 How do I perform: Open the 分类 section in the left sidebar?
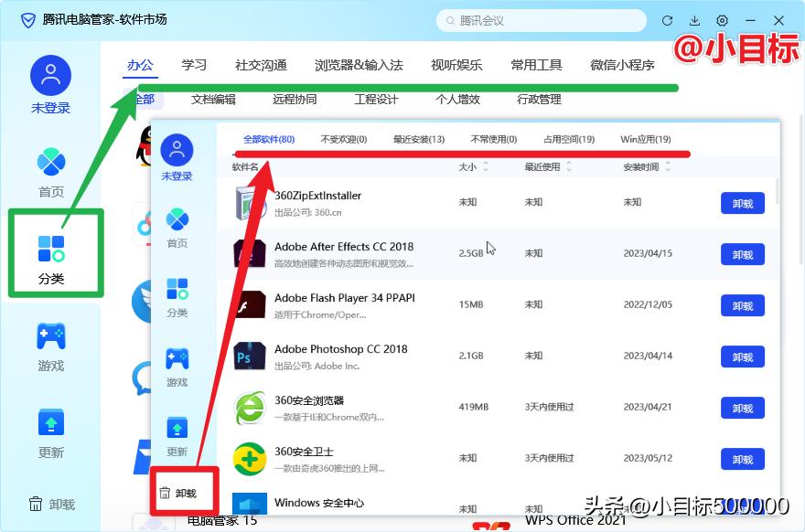(x=51, y=254)
